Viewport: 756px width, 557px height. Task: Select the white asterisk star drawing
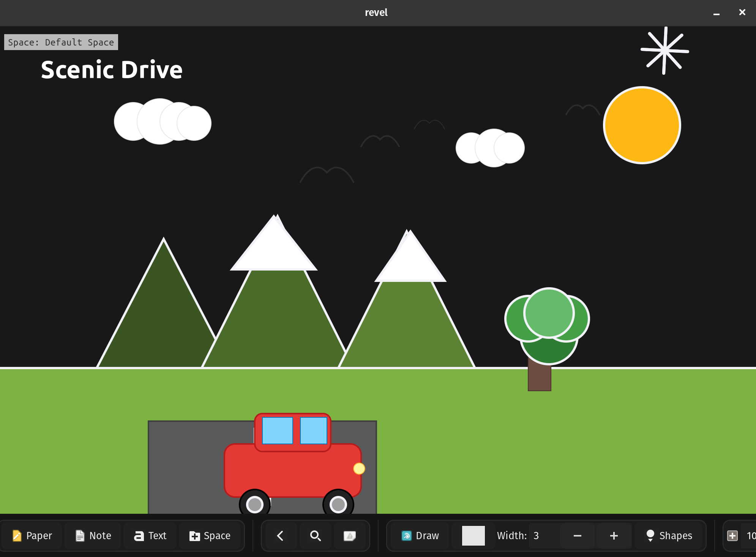click(664, 50)
